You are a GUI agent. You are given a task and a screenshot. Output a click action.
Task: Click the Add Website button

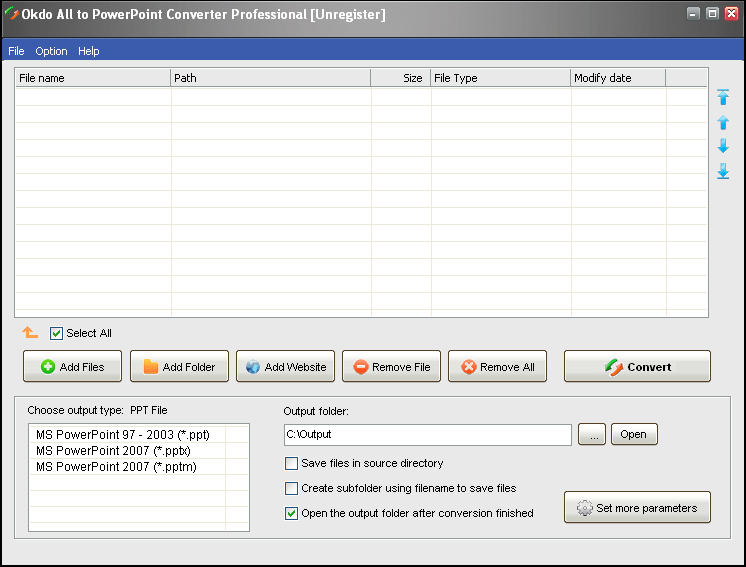[285, 366]
